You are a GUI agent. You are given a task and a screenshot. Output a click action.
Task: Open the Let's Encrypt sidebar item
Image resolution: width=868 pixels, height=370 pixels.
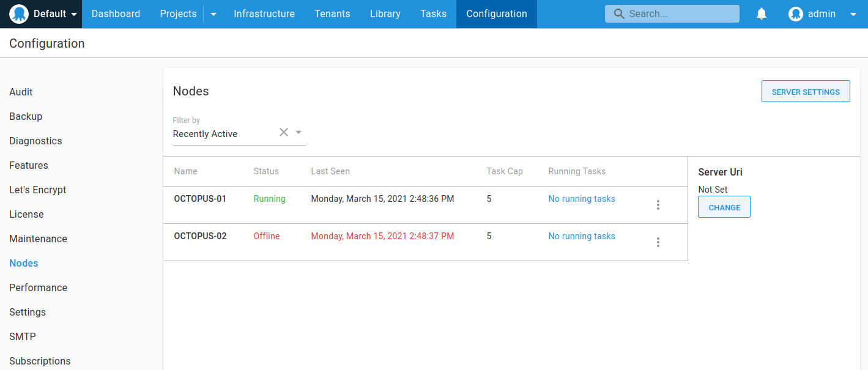pyautogui.click(x=38, y=190)
